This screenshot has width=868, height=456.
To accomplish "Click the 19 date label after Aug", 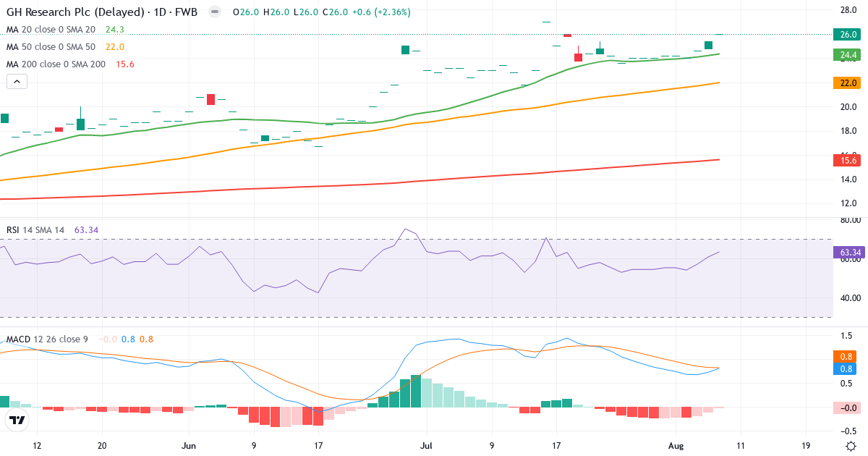I will 807,446.
